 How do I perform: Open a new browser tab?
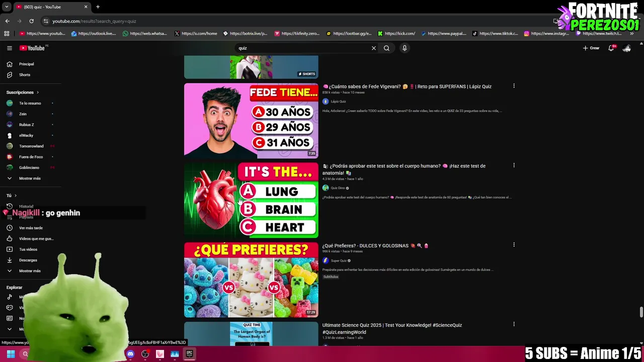pos(98,7)
